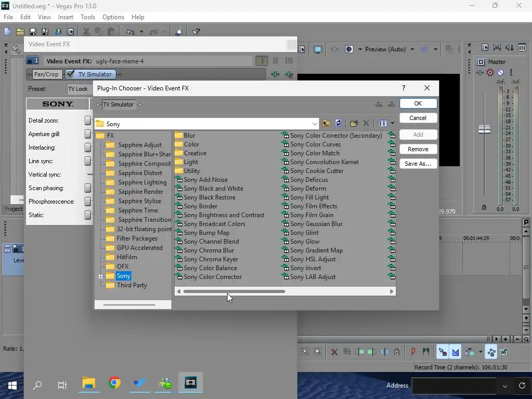532x399 pixels.
Task: Toggle the Automatic Crossfades icon
Action: tap(456, 352)
